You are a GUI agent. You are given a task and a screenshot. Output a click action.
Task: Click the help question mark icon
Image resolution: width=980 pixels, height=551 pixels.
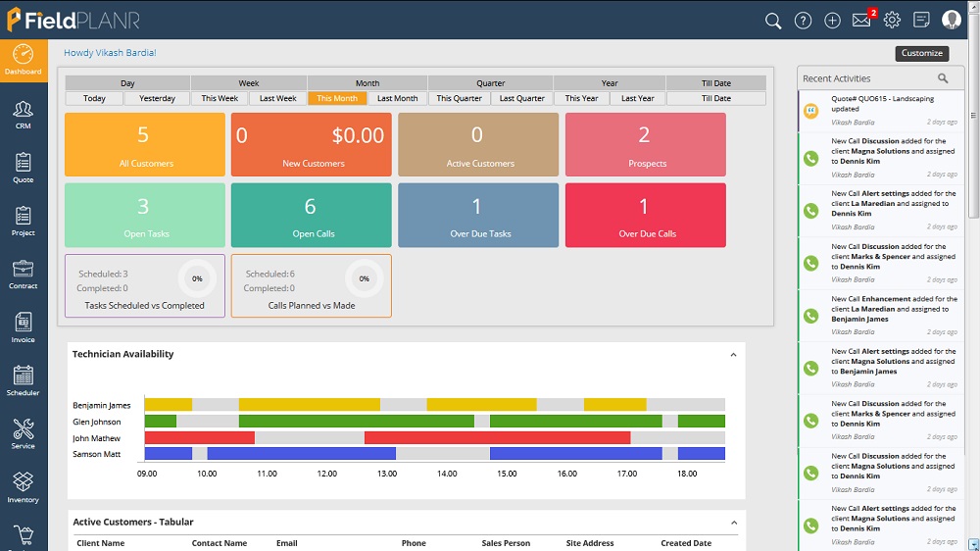click(803, 21)
